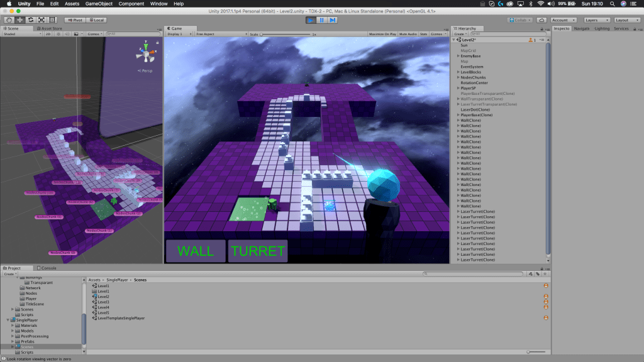Image resolution: width=644 pixels, height=362 pixels.
Task: Select the Scale tool
Action: [x=41, y=20]
